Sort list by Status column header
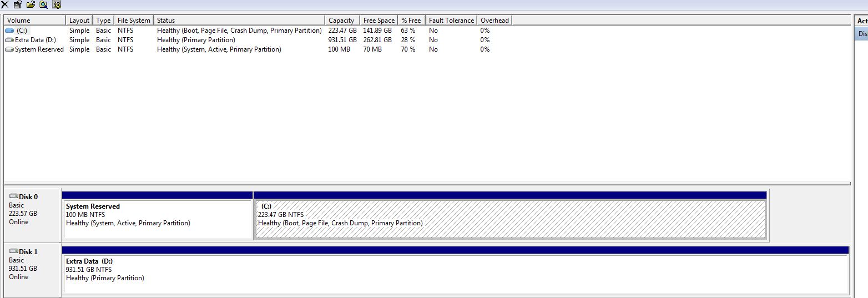This screenshot has height=298, width=868. coord(239,21)
